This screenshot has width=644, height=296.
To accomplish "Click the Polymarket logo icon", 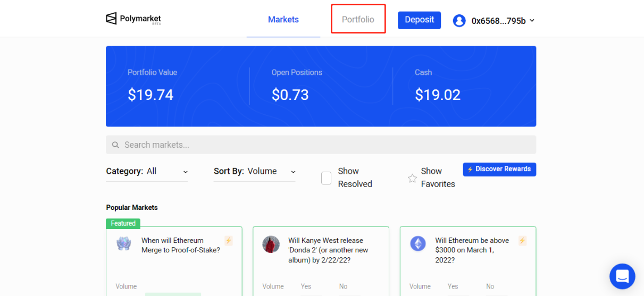I will [x=111, y=19].
